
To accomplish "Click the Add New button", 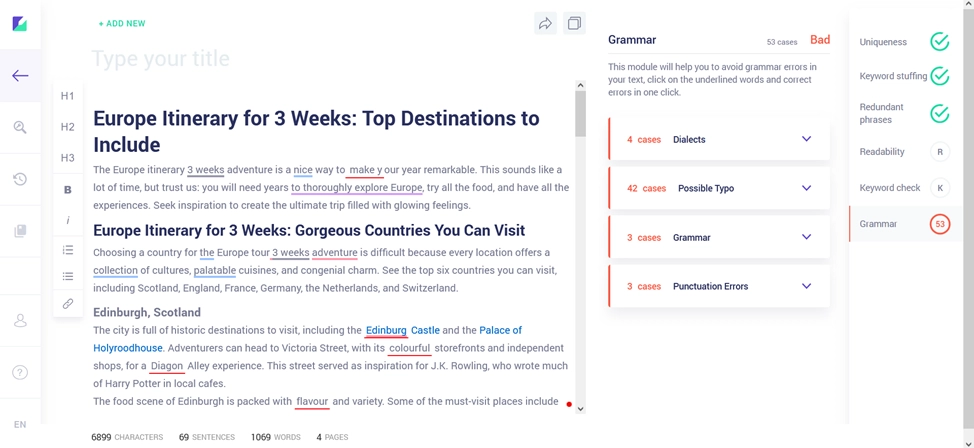I will coord(122,24).
